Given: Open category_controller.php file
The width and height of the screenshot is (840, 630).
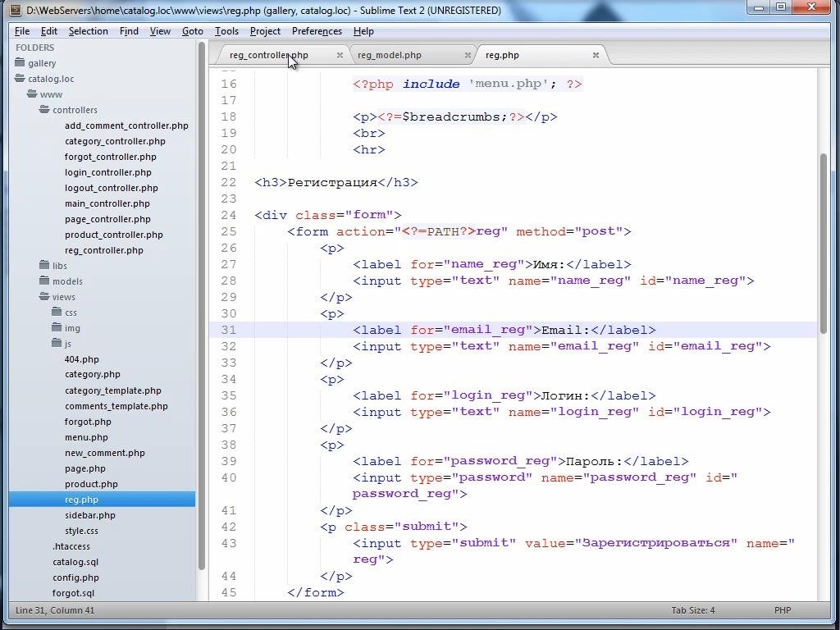Looking at the screenshot, I should [115, 141].
